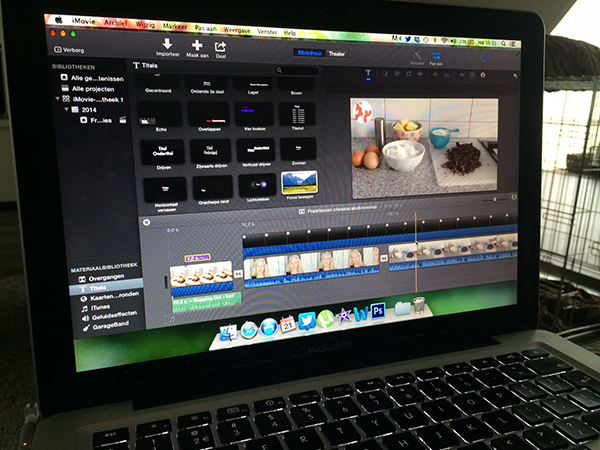Click the Verberg sidebar button
Viewport: 600px width, 450px height.
pos(69,50)
